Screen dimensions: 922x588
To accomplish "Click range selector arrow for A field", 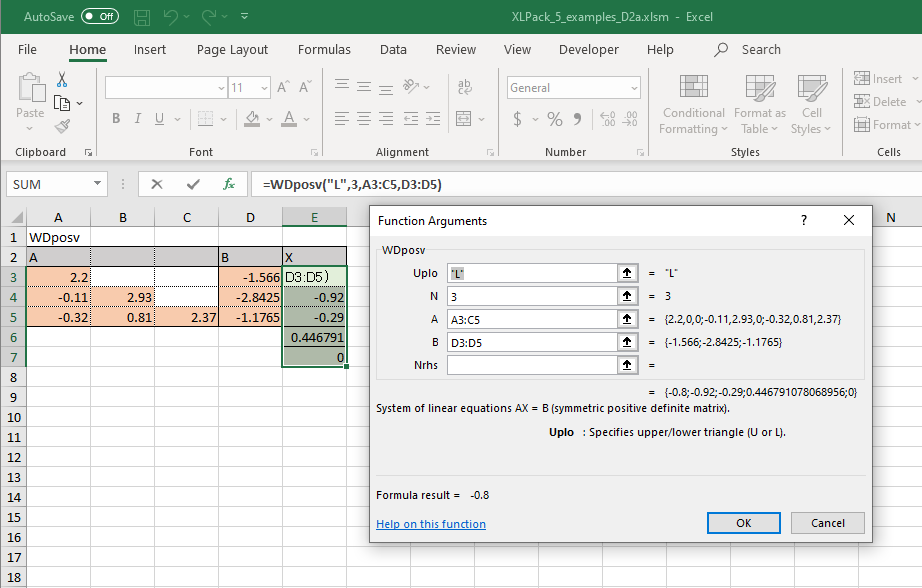I will pos(627,319).
